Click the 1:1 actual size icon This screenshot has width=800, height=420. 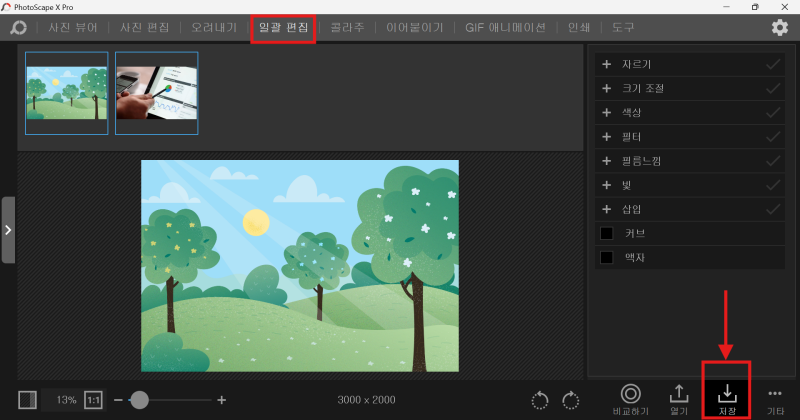pyautogui.click(x=93, y=400)
